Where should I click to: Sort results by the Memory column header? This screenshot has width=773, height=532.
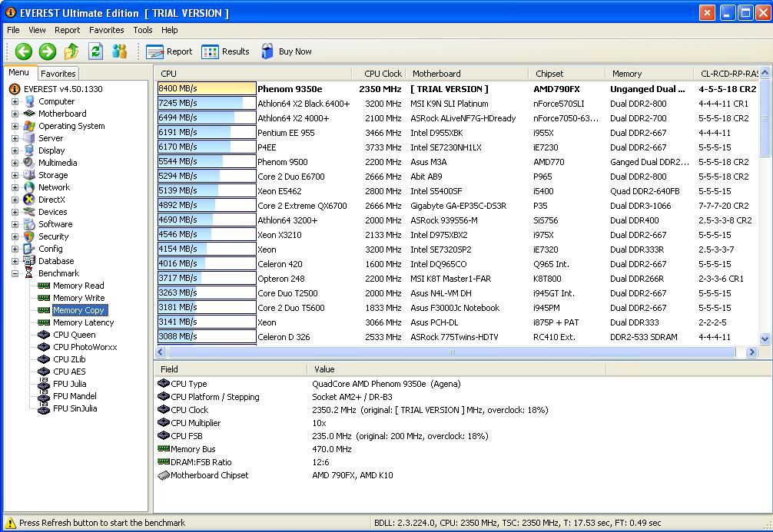tap(649, 74)
